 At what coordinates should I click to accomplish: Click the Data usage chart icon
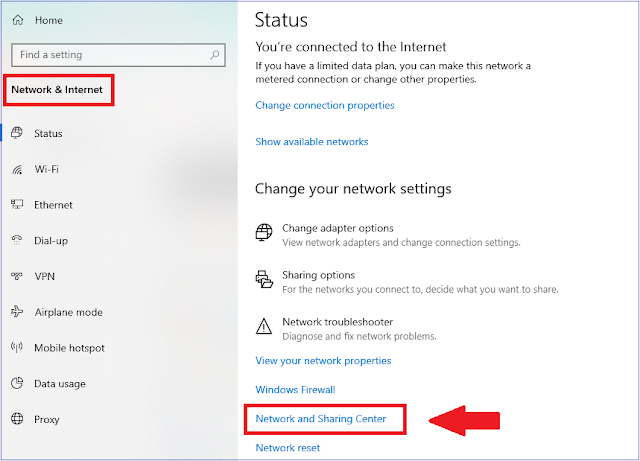pos(17,384)
